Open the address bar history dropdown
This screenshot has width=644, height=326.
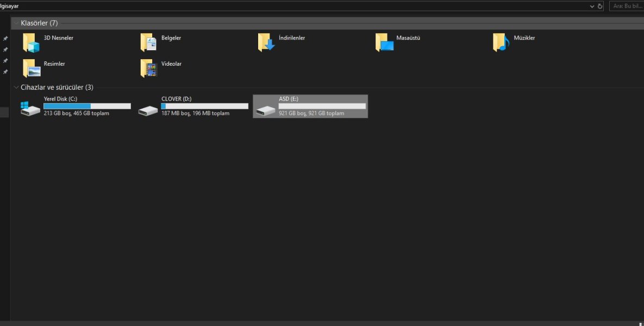[x=592, y=6]
